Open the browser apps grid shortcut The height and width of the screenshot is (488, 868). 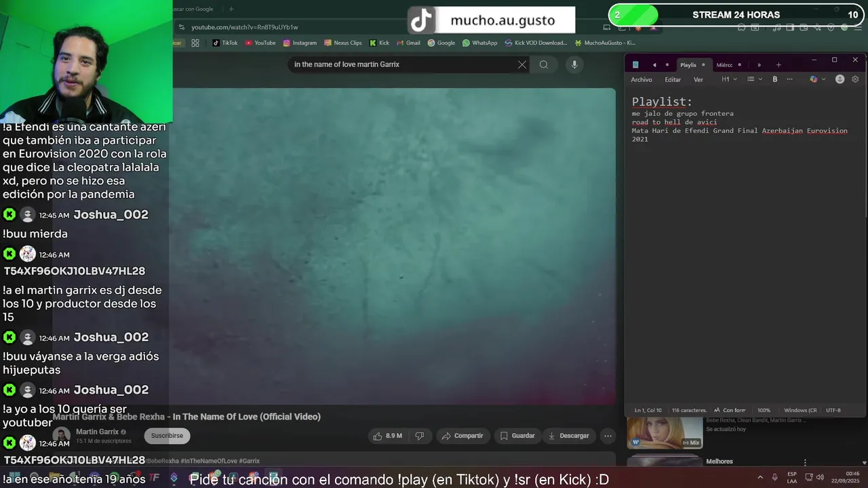[195, 43]
